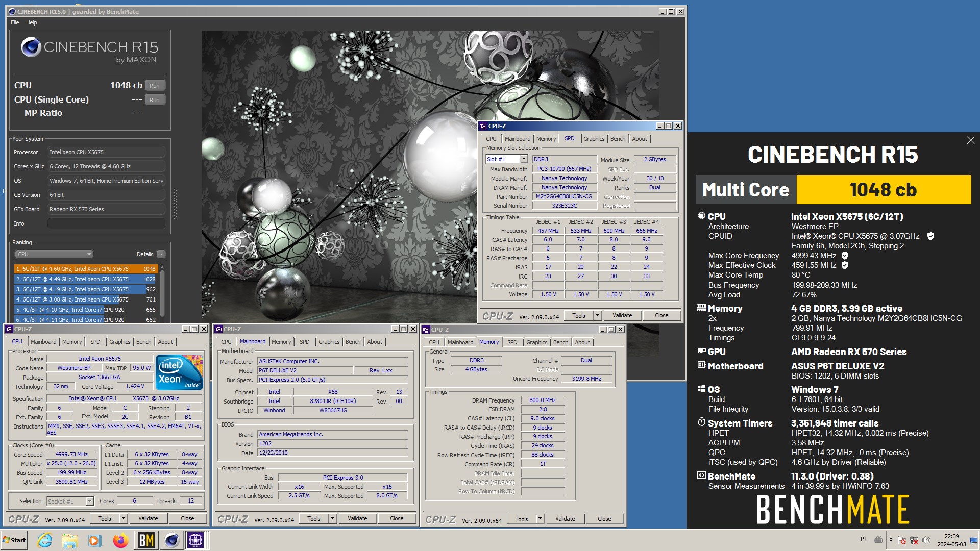Switch to the SPD tab in the CPU-Z Mainboard window

coord(304,342)
